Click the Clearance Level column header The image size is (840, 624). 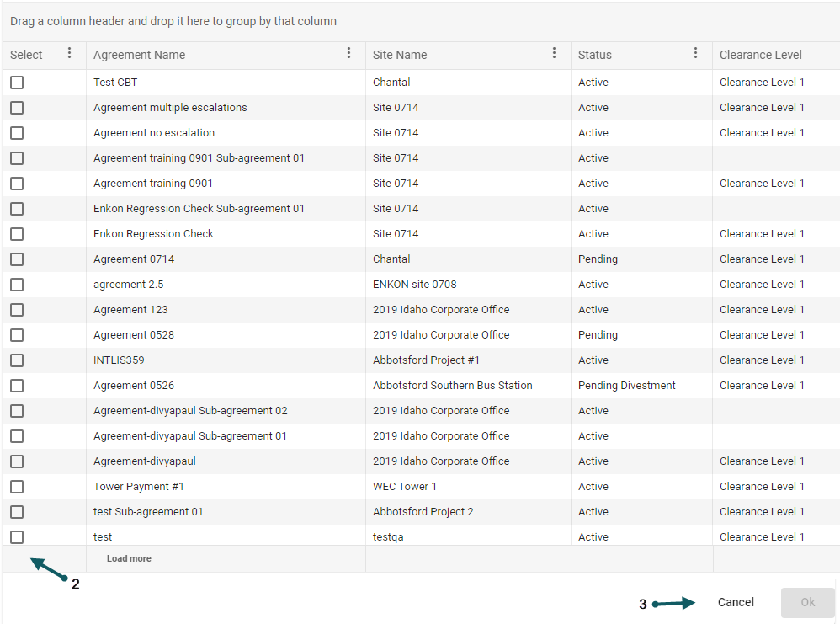760,55
